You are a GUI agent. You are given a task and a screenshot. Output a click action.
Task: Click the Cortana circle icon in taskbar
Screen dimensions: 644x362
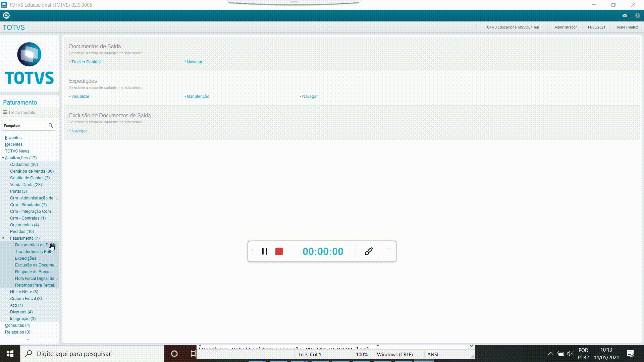[x=174, y=354]
